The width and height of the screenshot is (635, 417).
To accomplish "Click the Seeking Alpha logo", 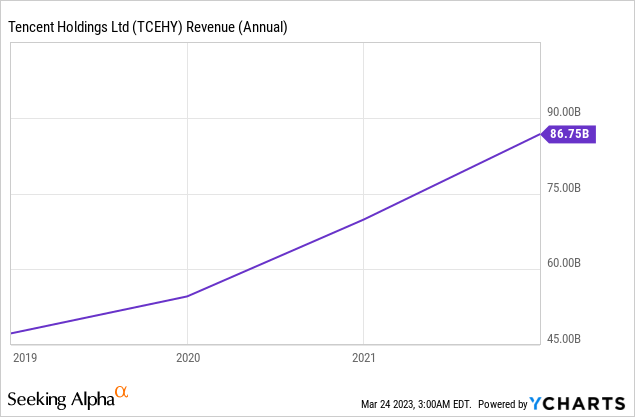I will (x=68, y=398).
